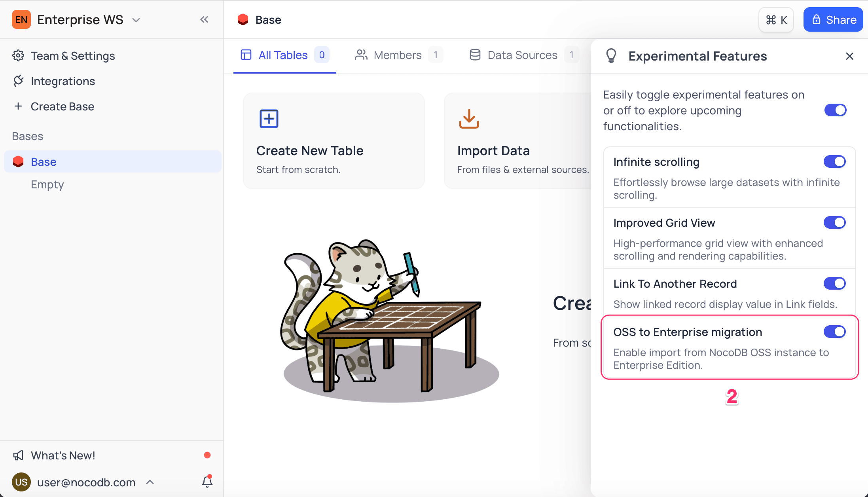Click the plus icon beside Create Base
The height and width of the screenshot is (497, 868).
[18, 106]
